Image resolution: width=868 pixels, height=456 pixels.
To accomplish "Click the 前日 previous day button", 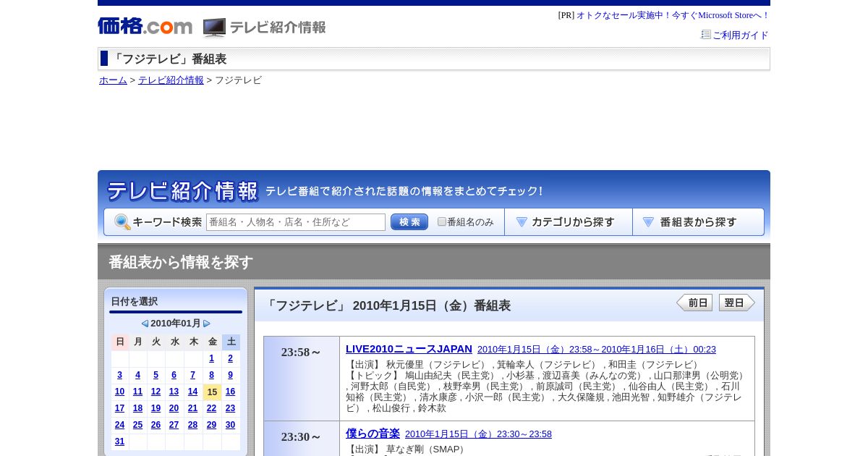I will pyautogui.click(x=694, y=303).
